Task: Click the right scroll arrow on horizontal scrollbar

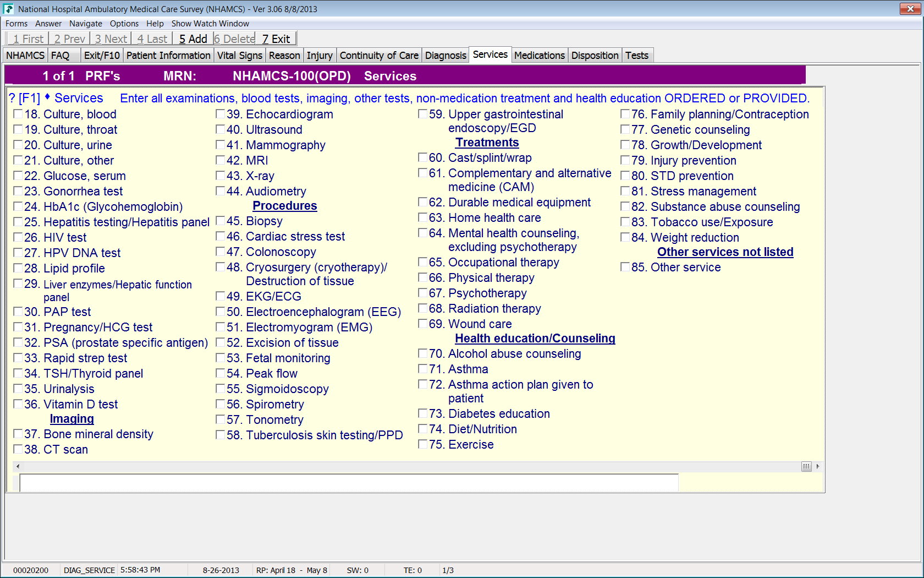Action: [x=818, y=466]
